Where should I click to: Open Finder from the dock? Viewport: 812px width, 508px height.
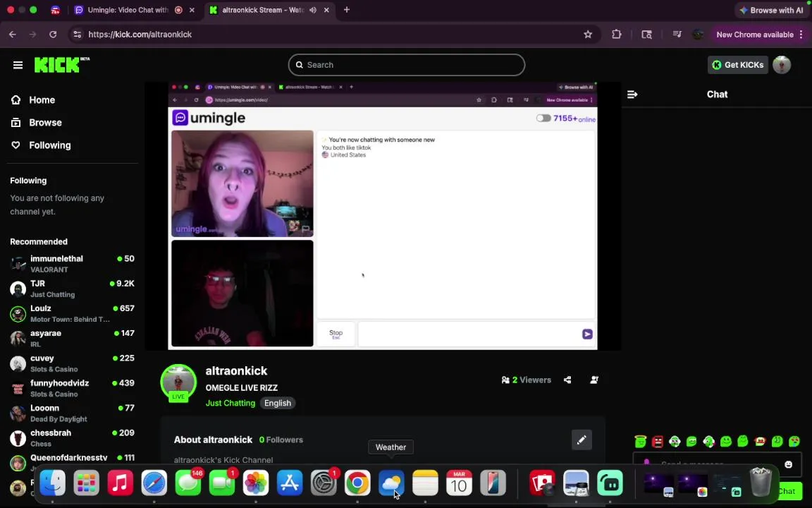(52, 483)
